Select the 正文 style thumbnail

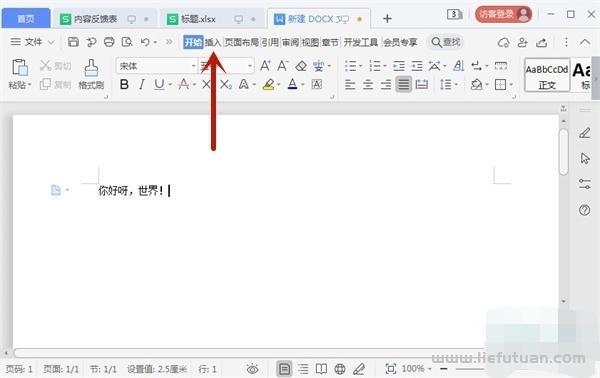click(547, 75)
